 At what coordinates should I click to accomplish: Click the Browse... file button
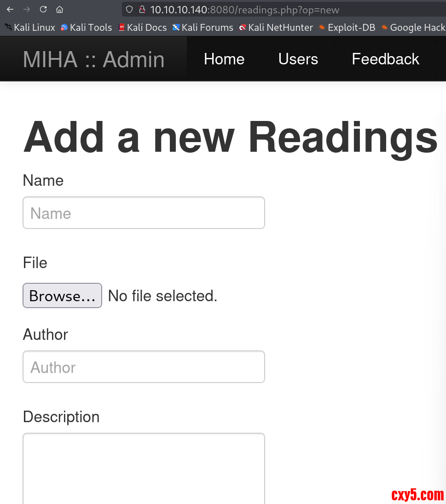tap(62, 295)
